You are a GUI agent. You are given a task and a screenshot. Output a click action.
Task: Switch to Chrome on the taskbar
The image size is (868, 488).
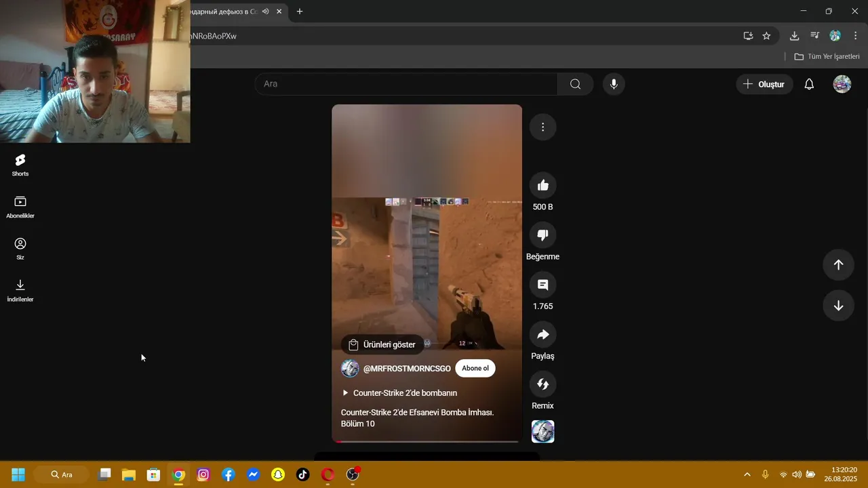pos(179,474)
